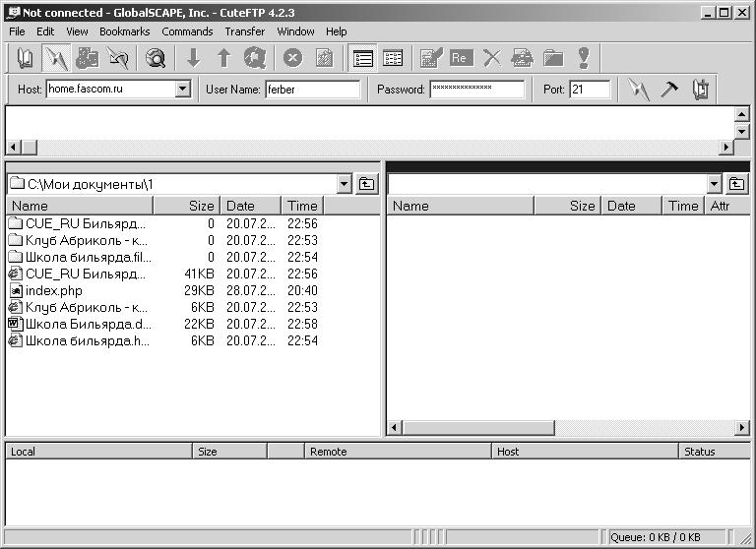Click the Upload arrow icon
Image resolution: width=756 pixels, height=549 pixels.
(x=223, y=58)
